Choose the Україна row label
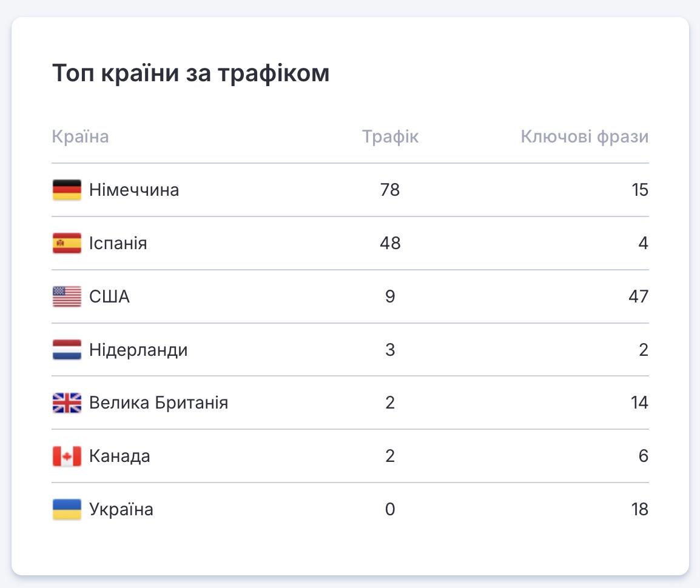 (121, 510)
